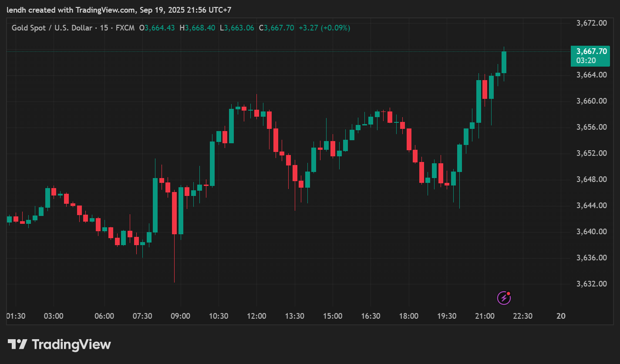Click the change value +3.27 (+0.09%)
The width and height of the screenshot is (620, 364).
(x=324, y=28)
